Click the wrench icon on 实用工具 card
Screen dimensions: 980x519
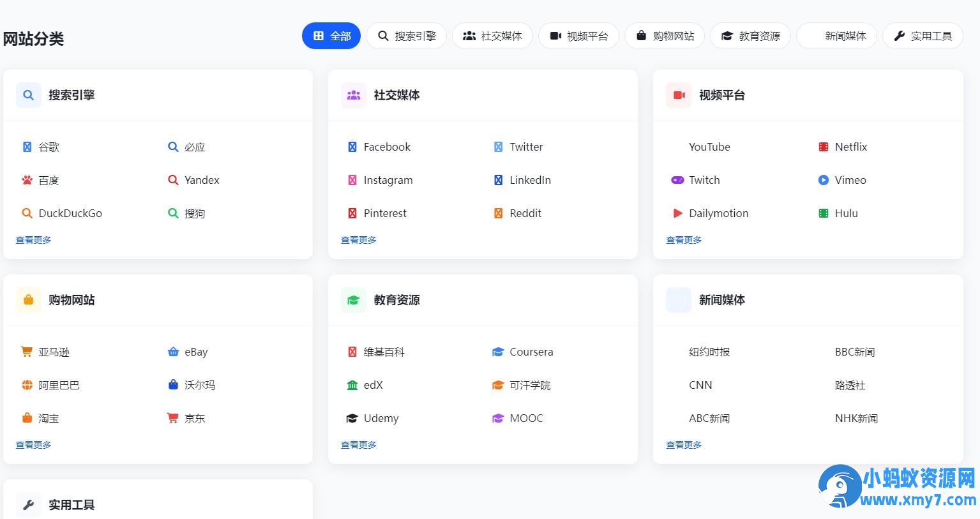pyautogui.click(x=28, y=504)
